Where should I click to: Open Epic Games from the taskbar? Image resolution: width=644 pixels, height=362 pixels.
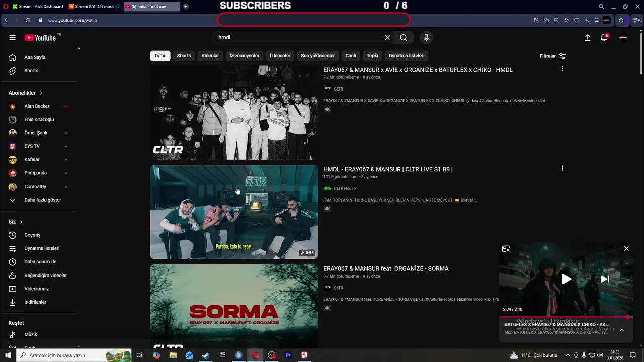tap(222, 355)
